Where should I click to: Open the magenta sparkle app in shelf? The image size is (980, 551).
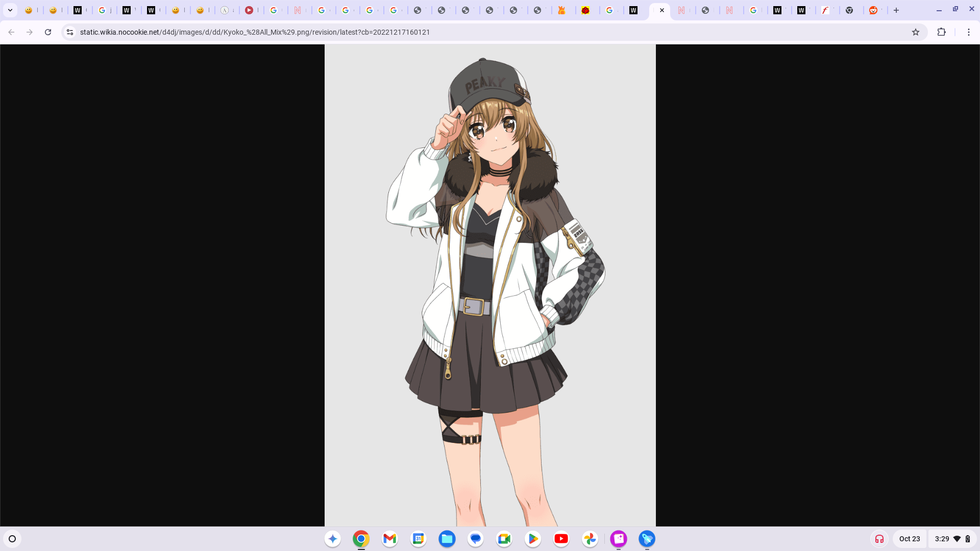click(619, 539)
